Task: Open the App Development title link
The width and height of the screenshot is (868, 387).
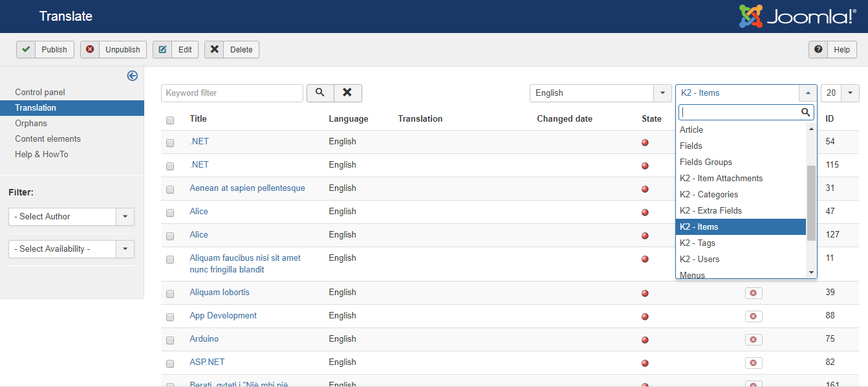Action: (x=223, y=315)
